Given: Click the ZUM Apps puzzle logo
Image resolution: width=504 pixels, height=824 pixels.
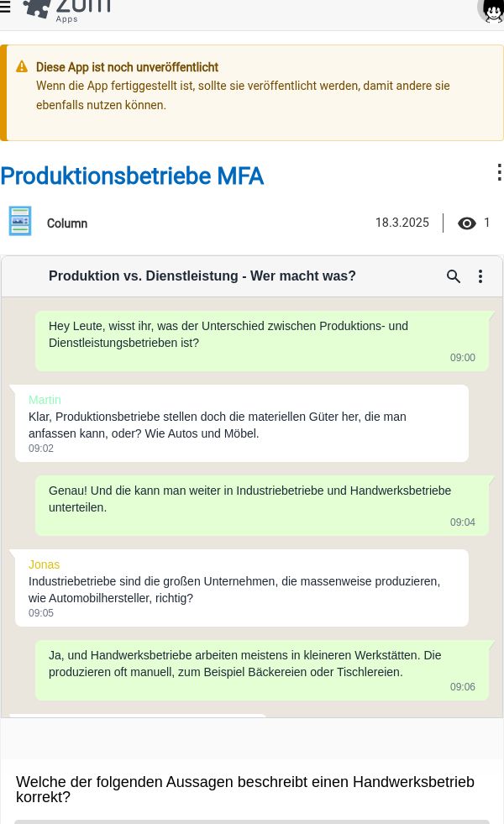Looking at the screenshot, I should tap(66, 10).
